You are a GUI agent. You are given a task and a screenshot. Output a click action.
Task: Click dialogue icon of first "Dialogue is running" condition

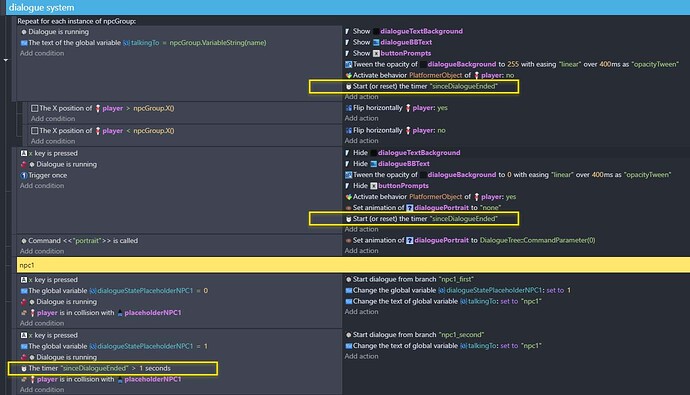[x=24, y=32]
